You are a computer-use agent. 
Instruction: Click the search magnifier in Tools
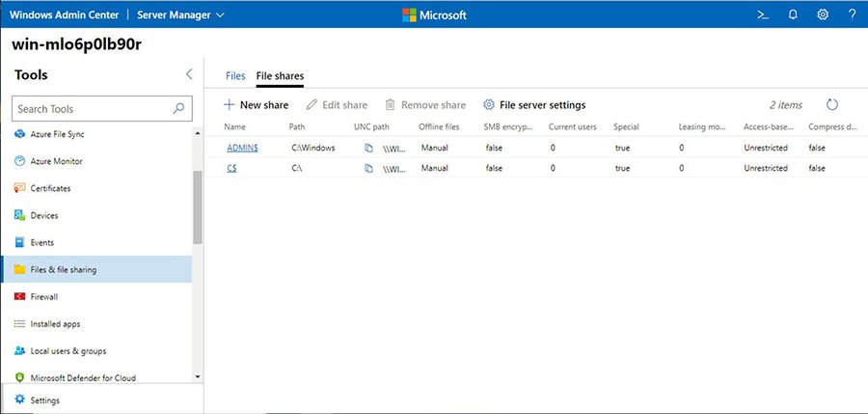(178, 109)
